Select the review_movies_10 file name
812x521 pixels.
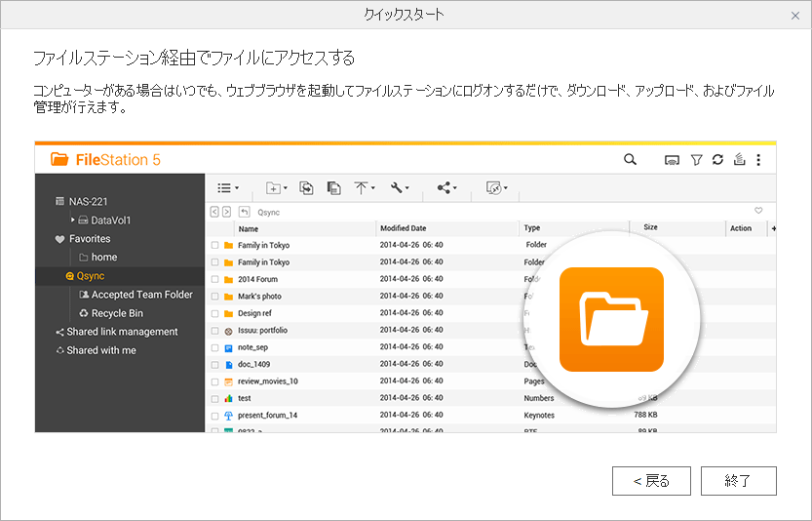tap(268, 381)
